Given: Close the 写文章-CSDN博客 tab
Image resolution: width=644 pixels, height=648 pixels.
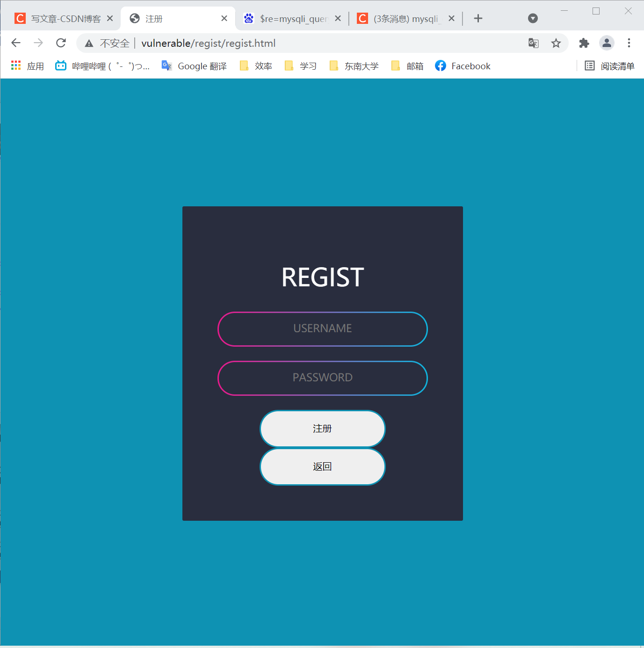Looking at the screenshot, I should (110, 18).
